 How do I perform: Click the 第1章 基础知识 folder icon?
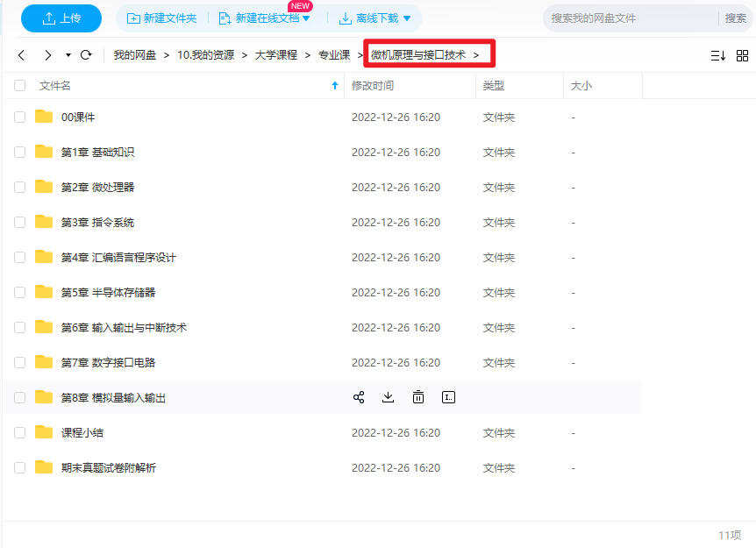(44, 152)
